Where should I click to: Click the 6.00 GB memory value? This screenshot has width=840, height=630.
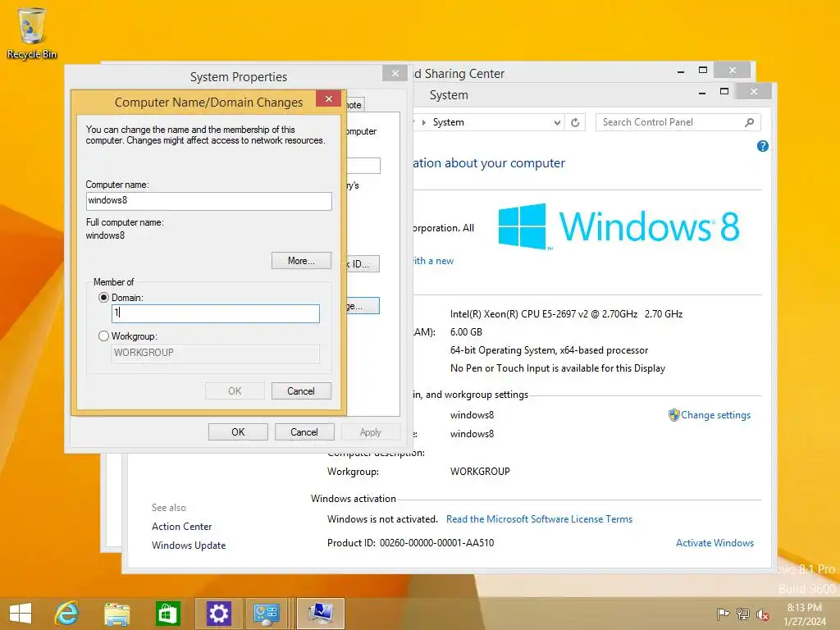(466, 332)
